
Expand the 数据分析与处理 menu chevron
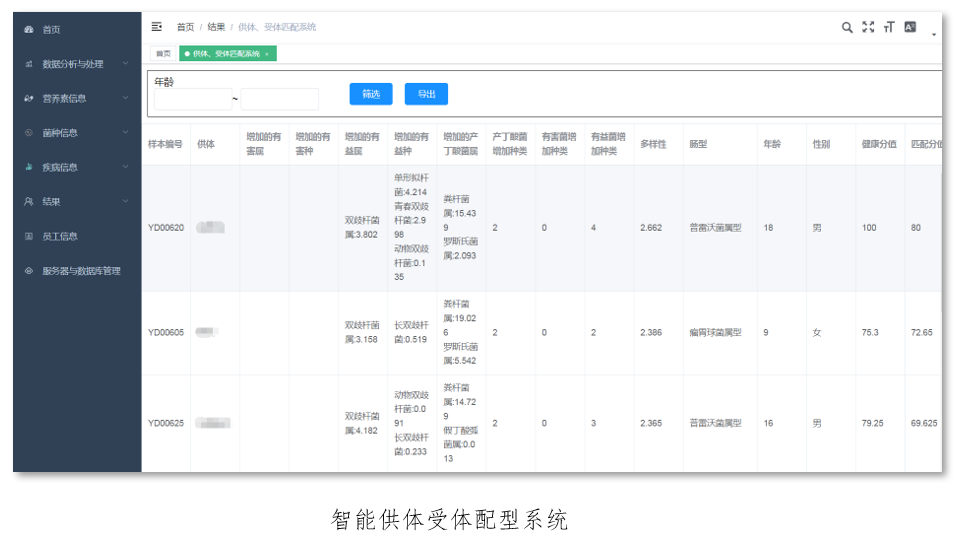125,64
